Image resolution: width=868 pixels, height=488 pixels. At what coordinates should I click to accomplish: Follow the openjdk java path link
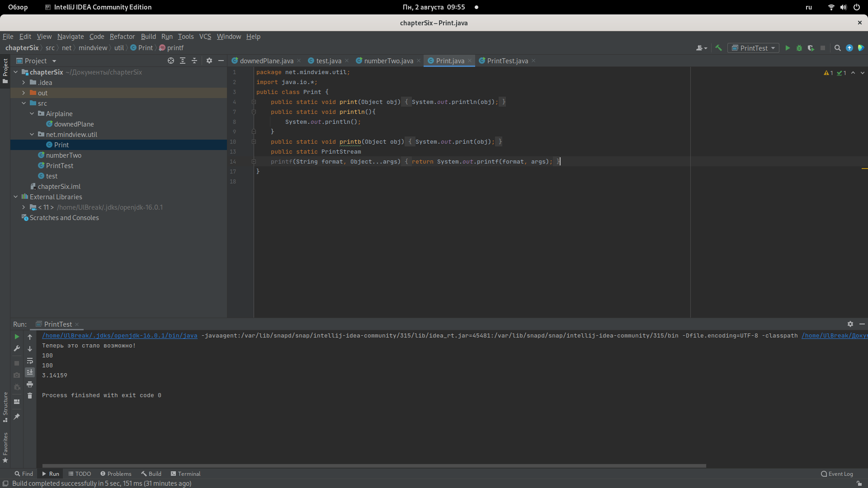click(120, 335)
